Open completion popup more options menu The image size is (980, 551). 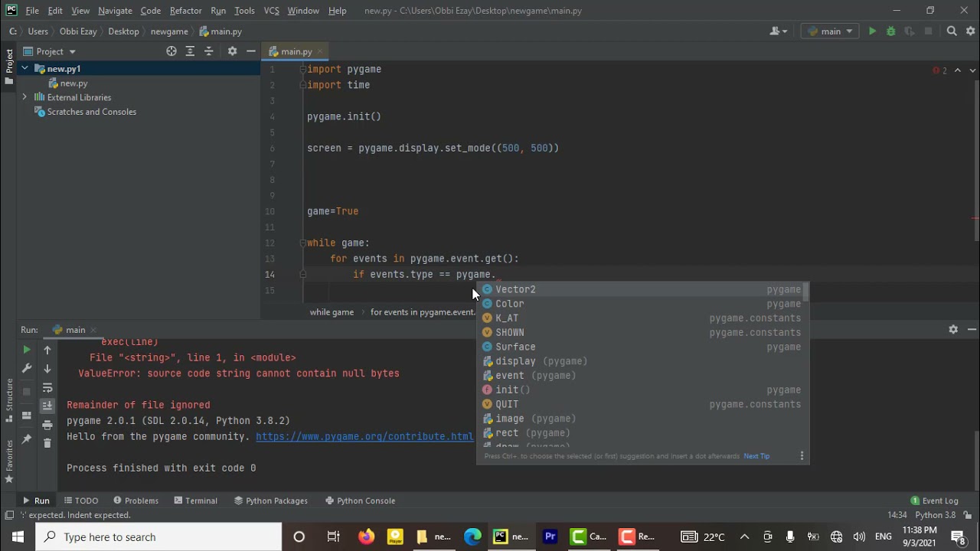click(x=802, y=456)
